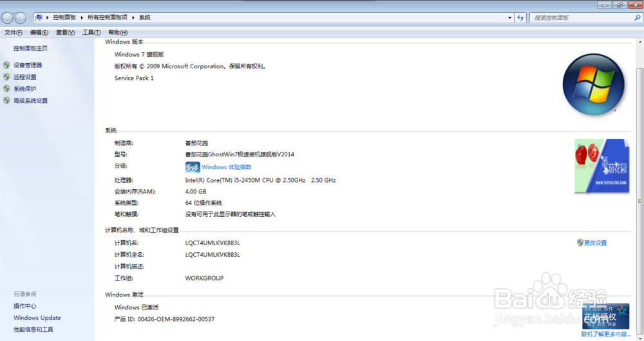Click processor value Intel Core i5-2450M
Image resolution: width=644 pixels, height=341 pixels.
260,180
